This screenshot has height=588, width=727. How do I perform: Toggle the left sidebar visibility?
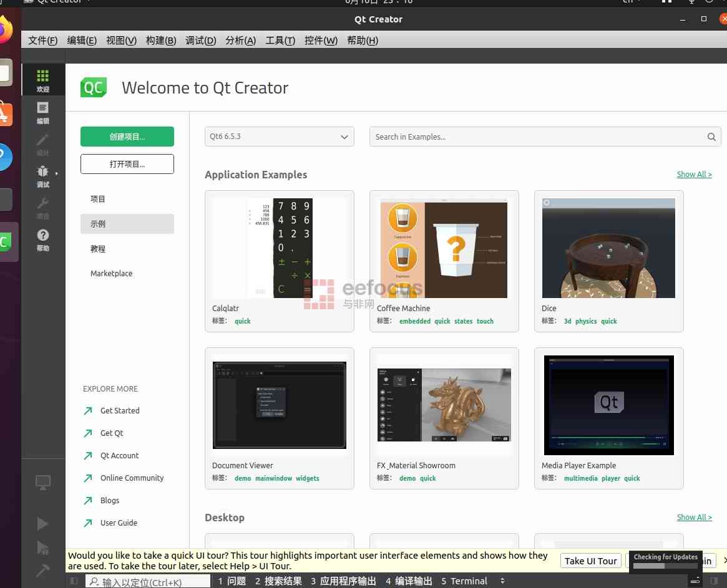click(74, 581)
